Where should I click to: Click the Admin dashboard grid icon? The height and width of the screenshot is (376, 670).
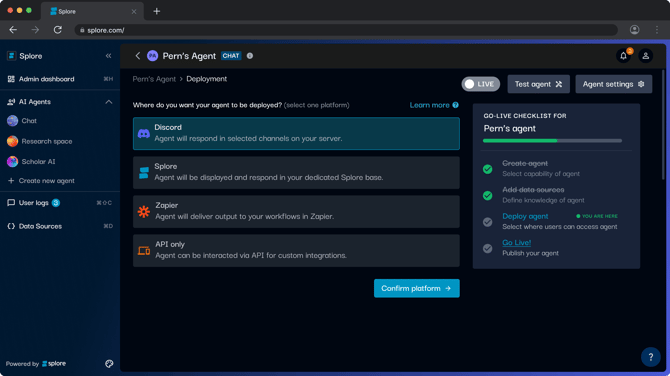click(x=11, y=79)
